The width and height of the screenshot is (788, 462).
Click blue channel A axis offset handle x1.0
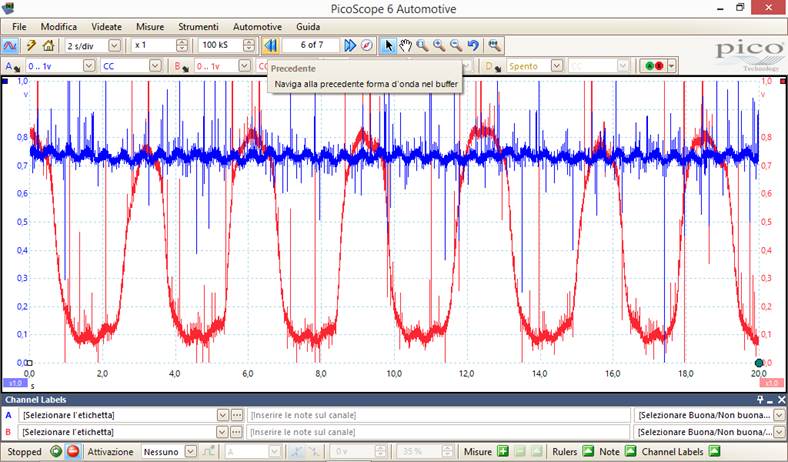16,383
